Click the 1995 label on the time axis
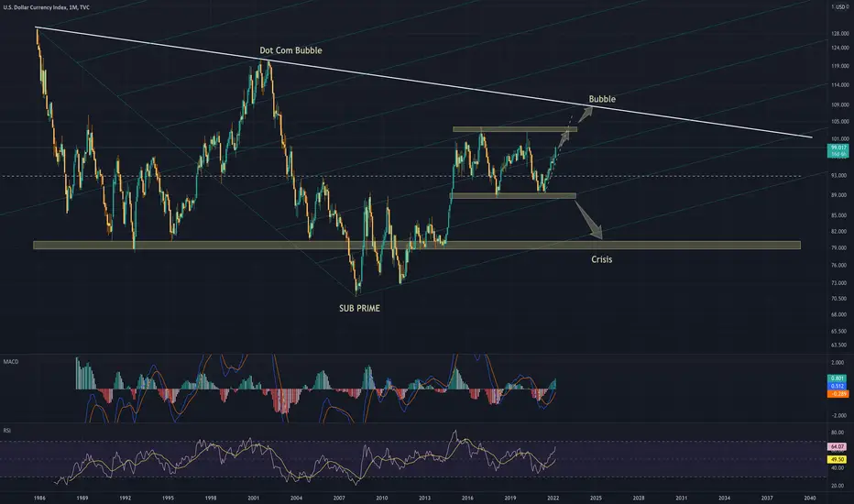The image size is (854, 504). pyautogui.click(x=168, y=498)
